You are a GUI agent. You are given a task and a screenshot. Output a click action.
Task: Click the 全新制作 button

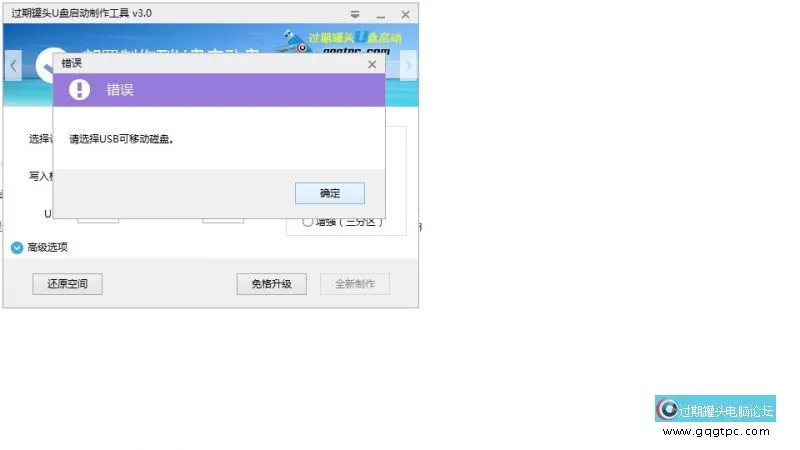coord(355,284)
